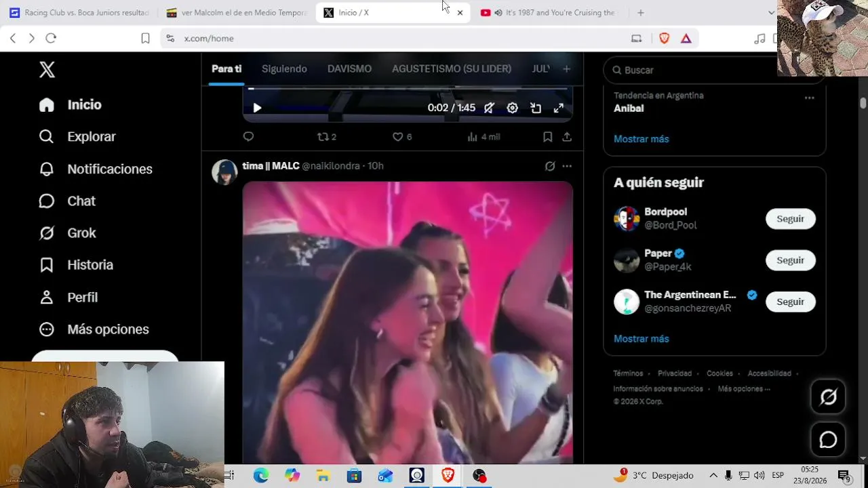Screen dimensions: 868x488
Task: Unmute the video's sound
Action: click(x=489, y=108)
